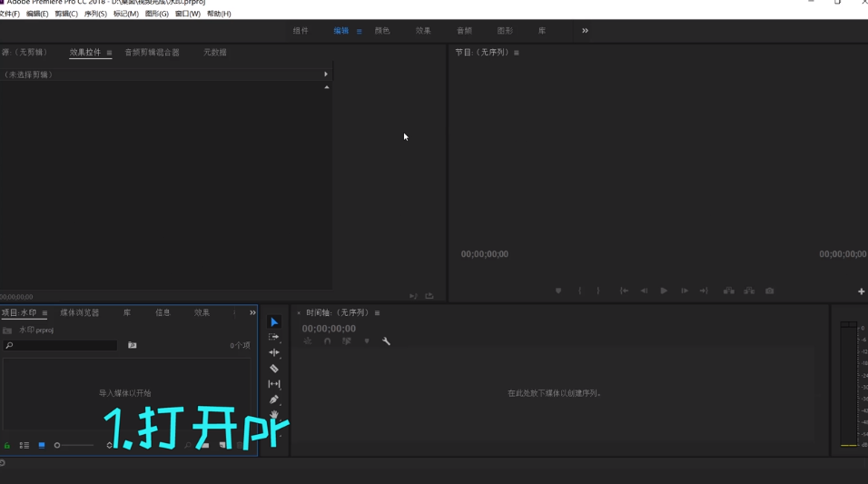
Task: Click the Mark In button
Action: [x=579, y=291]
